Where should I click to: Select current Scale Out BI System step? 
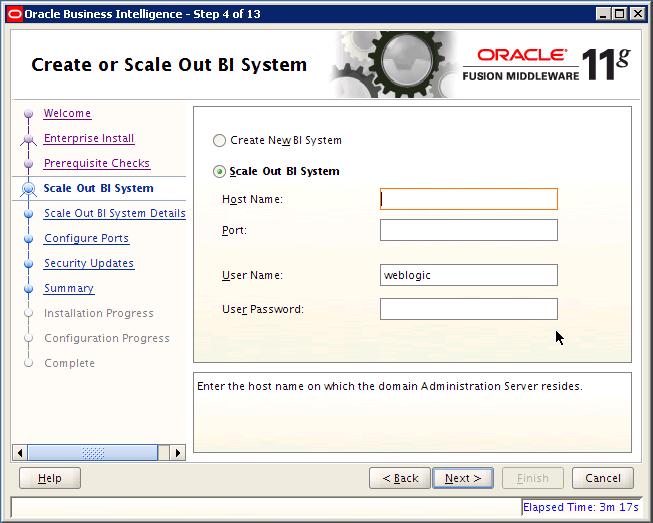click(99, 188)
